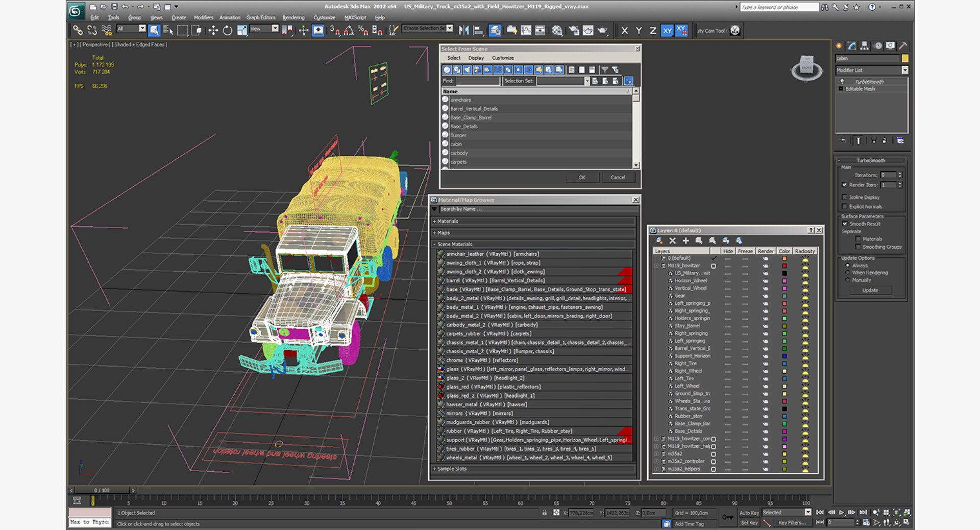980x530 pixels.
Task: Click the Render Setup teapot icon
Action: pos(574,31)
